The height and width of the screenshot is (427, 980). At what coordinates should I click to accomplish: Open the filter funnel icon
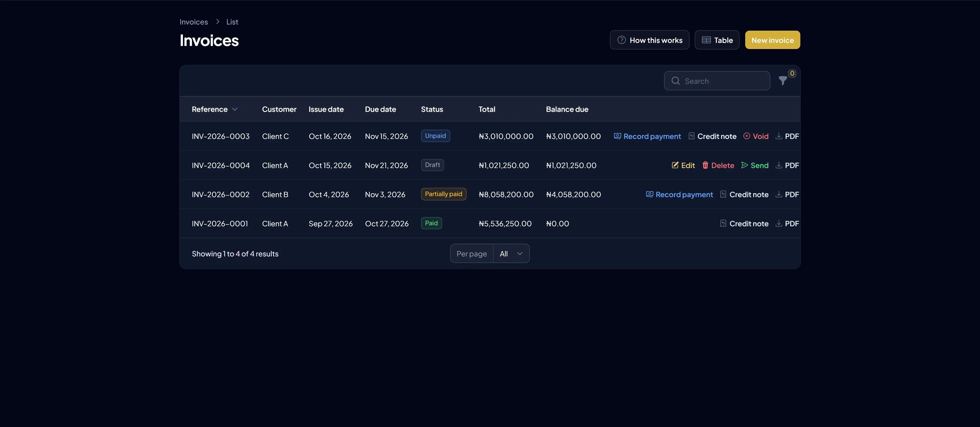782,81
